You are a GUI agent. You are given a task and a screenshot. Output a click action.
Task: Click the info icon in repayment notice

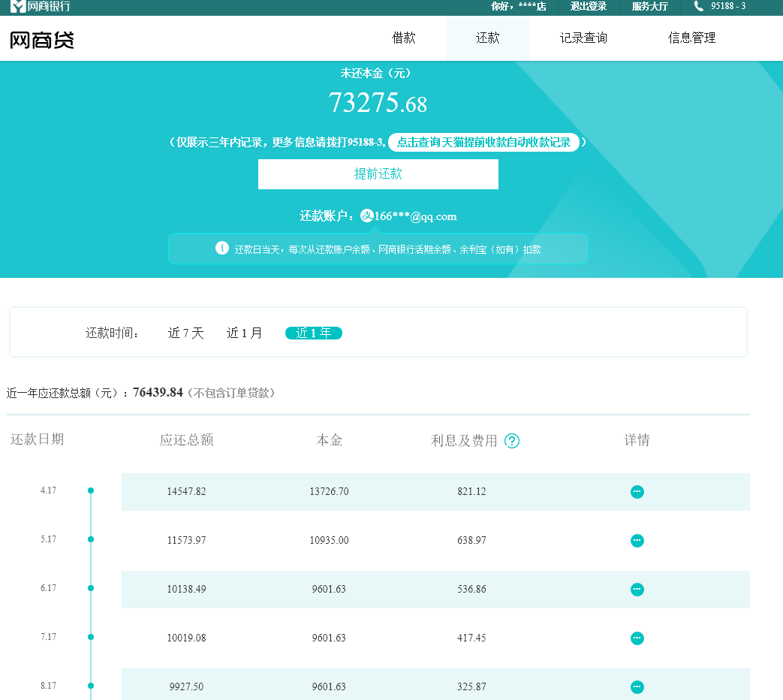coord(222,248)
